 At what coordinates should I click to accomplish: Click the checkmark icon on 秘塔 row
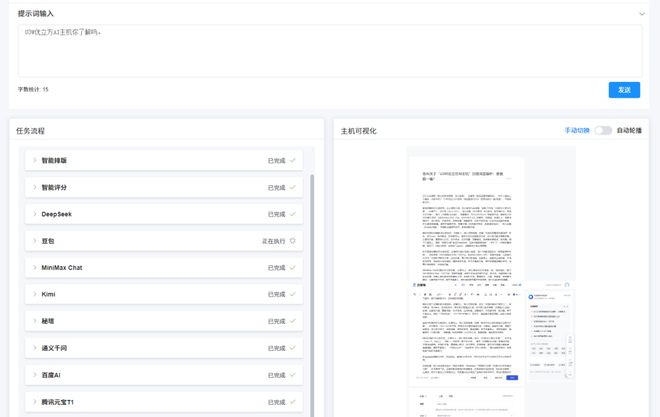pyautogui.click(x=293, y=322)
